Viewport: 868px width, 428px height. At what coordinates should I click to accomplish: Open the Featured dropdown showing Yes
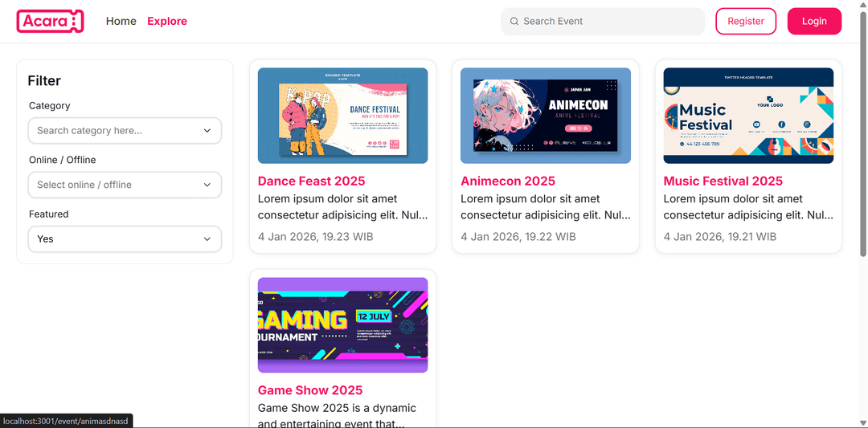tap(125, 238)
